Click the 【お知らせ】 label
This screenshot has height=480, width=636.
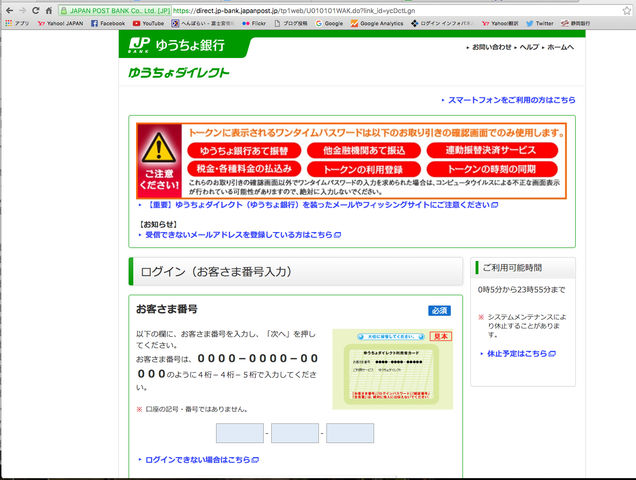point(159,224)
